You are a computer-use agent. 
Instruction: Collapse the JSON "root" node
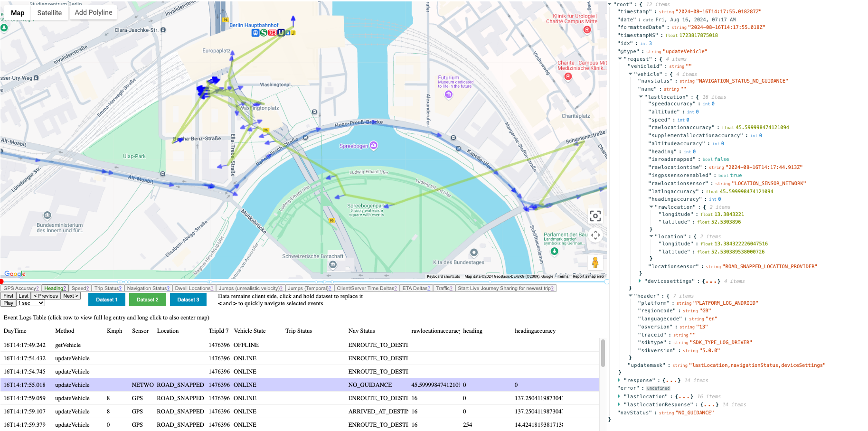[x=610, y=4]
